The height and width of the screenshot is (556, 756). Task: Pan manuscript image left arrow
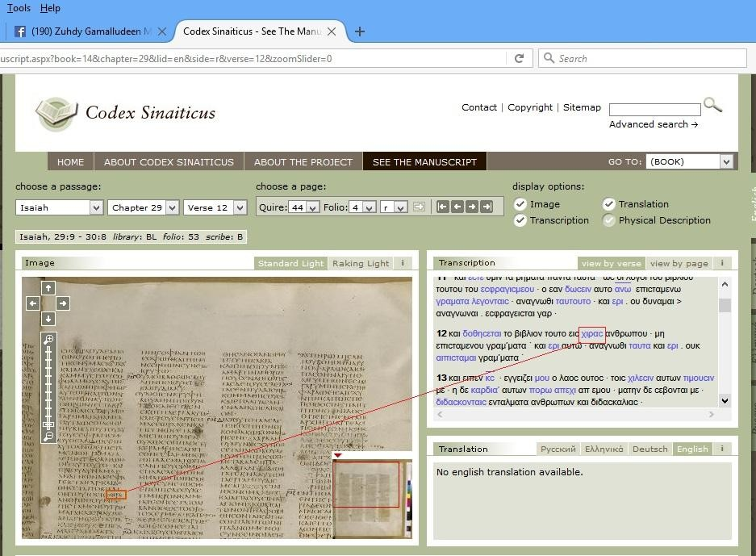33,303
